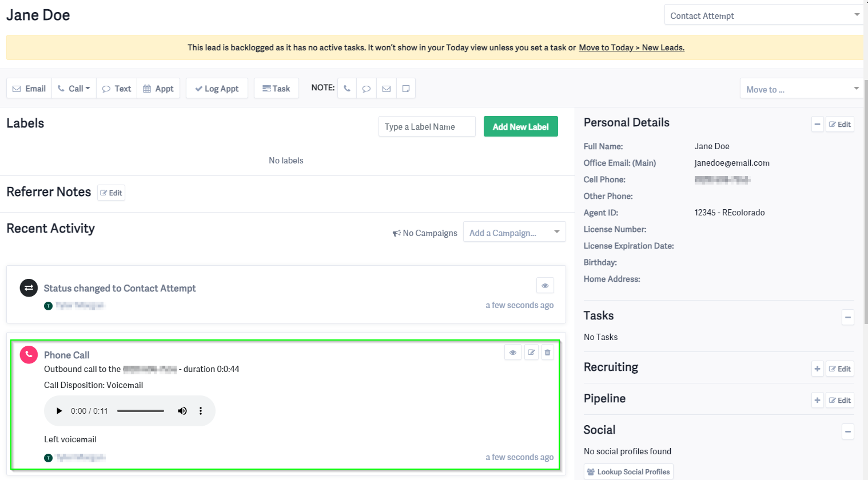This screenshot has width=868, height=480.
Task: Delete the Phone Call activity entry
Action: (547, 353)
